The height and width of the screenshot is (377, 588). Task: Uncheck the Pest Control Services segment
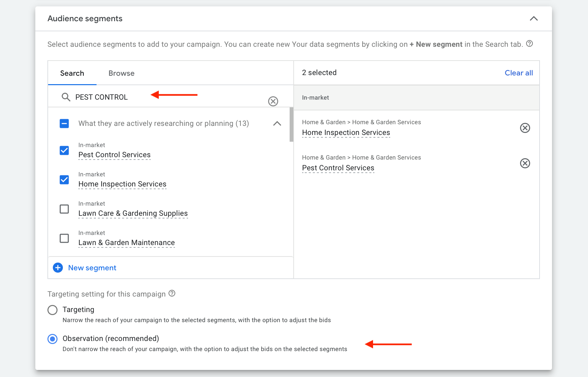click(64, 150)
